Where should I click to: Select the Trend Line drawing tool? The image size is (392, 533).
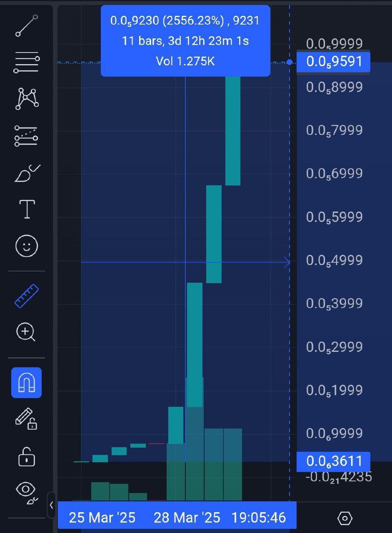27,26
